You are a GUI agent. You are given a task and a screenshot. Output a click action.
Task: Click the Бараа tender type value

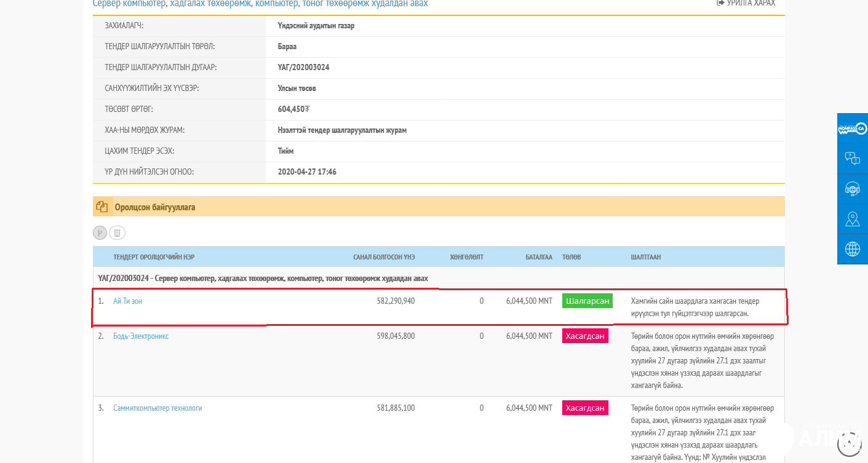[x=287, y=47]
